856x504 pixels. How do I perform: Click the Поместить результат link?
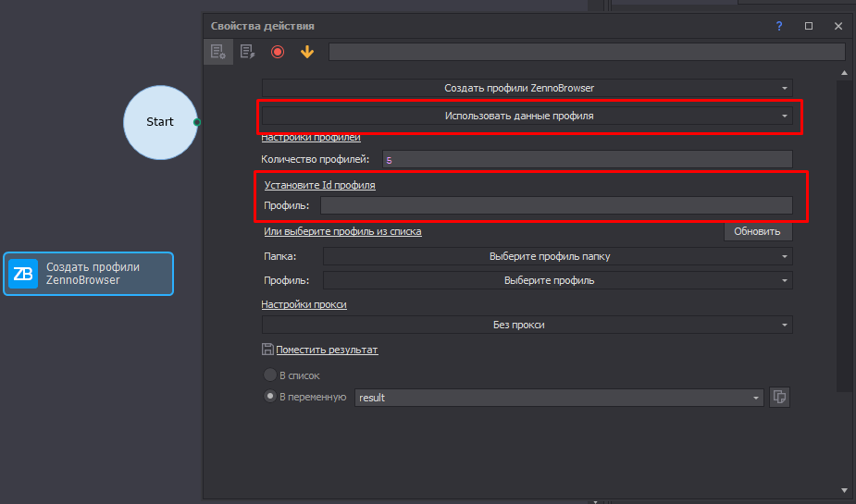click(x=327, y=350)
